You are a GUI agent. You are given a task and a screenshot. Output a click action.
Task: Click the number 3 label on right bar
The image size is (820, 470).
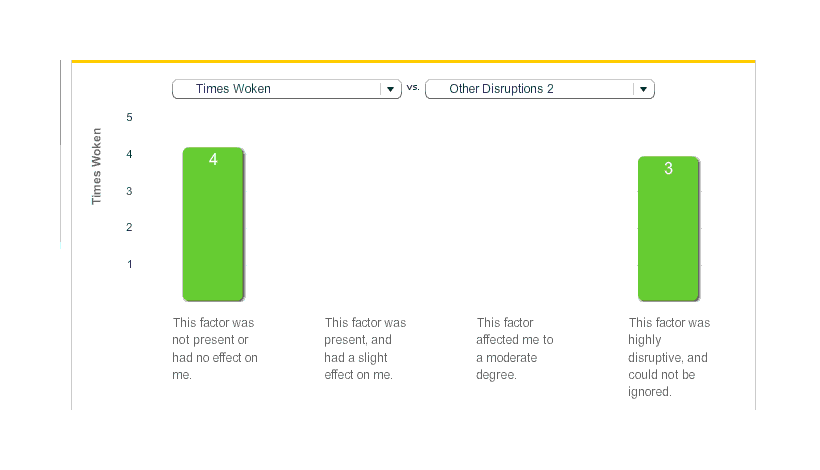coord(668,169)
